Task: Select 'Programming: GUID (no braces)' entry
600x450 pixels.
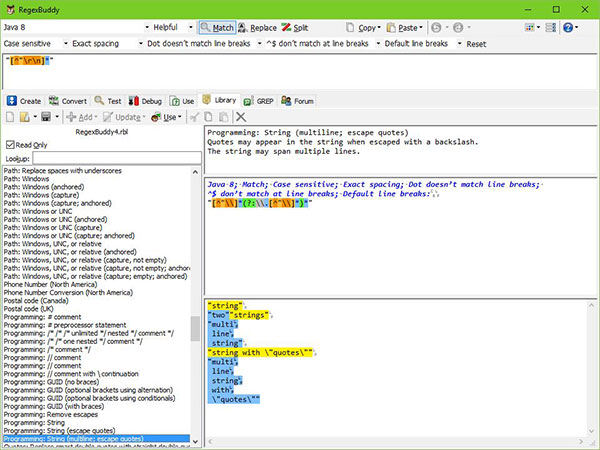Action: click(x=51, y=382)
